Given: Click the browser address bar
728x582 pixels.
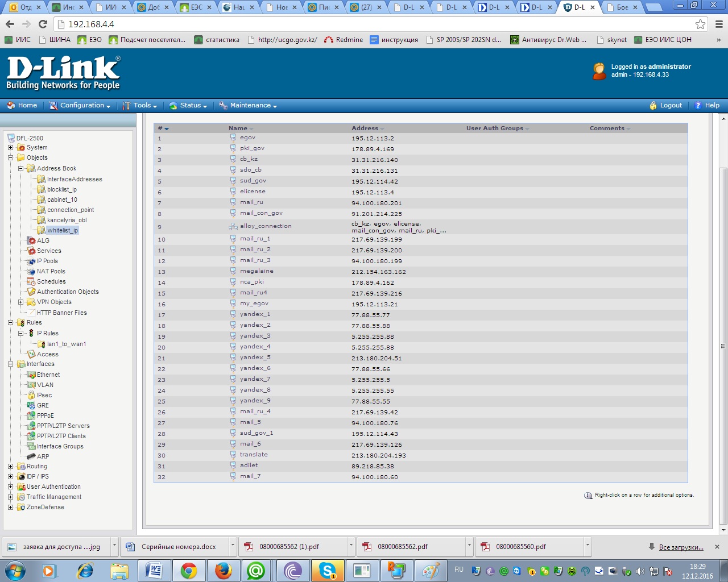Looking at the screenshot, I should tap(375, 24).
